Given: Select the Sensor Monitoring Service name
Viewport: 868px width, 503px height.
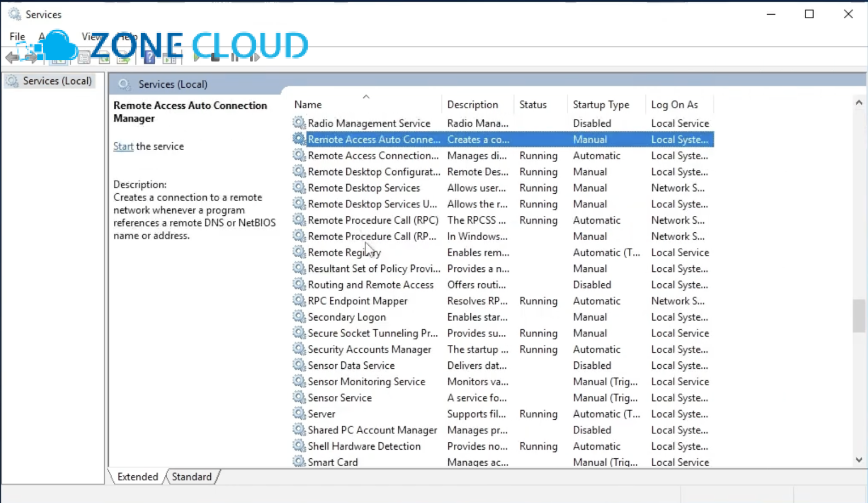Looking at the screenshot, I should pyautogui.click(x=367, y=382).
